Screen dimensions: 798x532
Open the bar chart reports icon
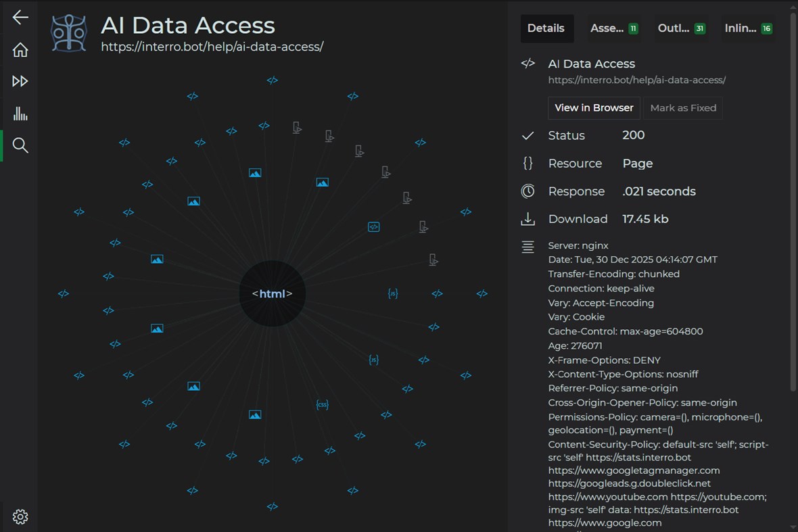pyautogui.click(x=20, y=113)
